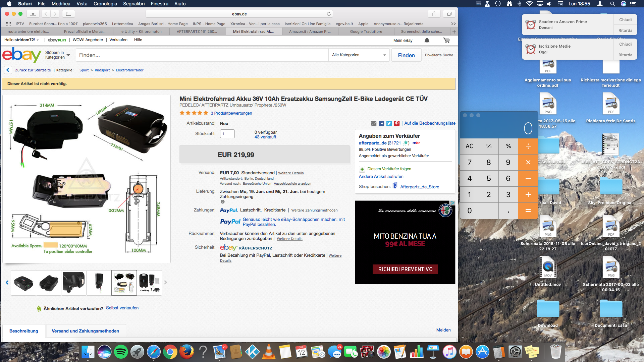Select Untitled.mov file on desktop

tap(548, 271)
